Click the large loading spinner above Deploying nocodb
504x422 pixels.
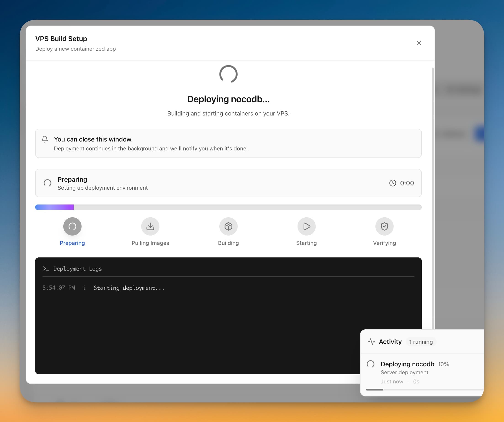point(228,74)
